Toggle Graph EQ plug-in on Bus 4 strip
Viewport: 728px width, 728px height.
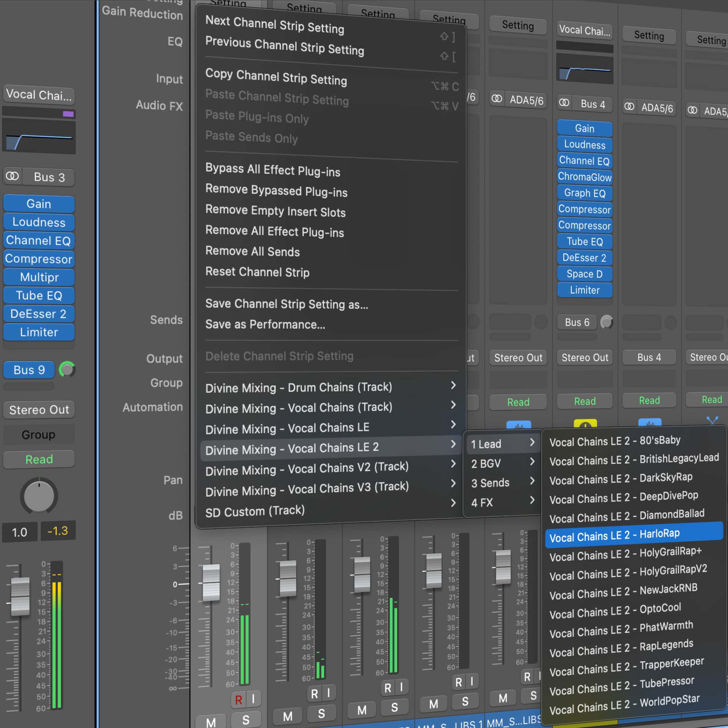(584, 193)
